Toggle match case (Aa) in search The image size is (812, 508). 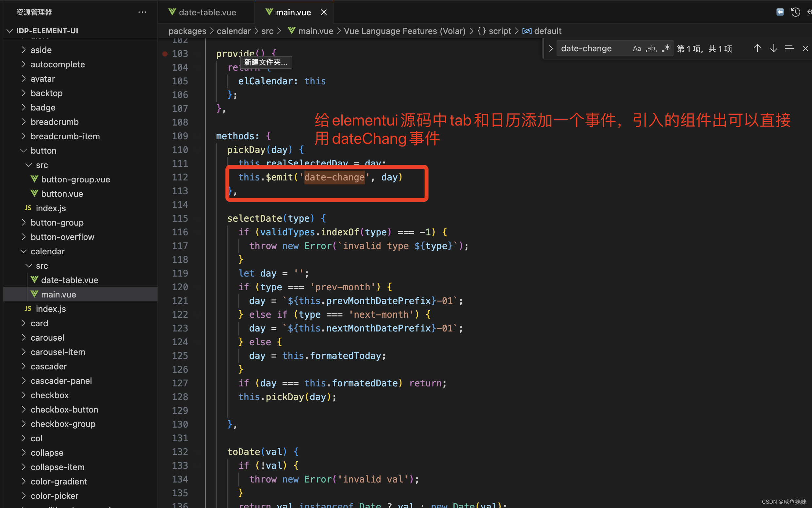tap(637, 48)
